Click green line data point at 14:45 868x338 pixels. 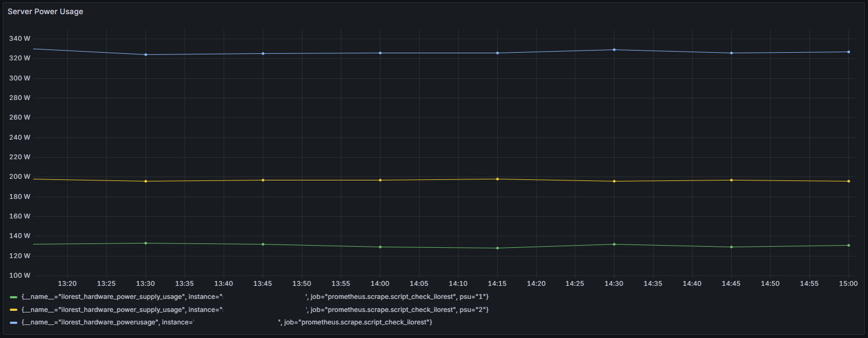point(731,247)
